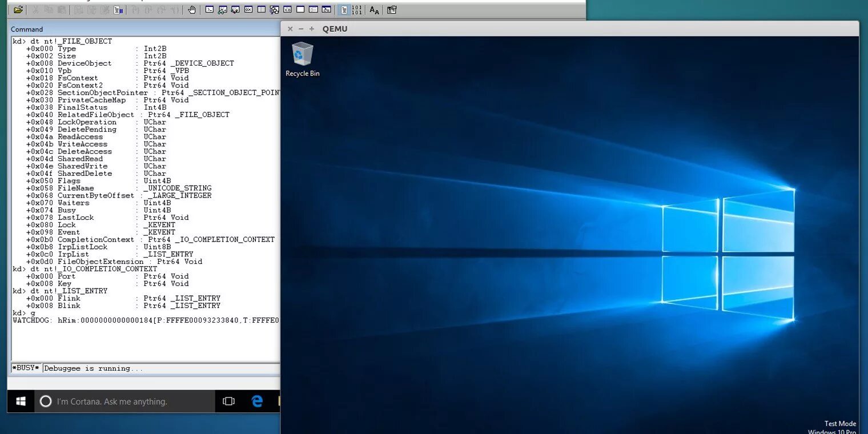868x434 pixels.
Task: Click the "+0x0b0 CompletionContext" field row
Action: [151, 239]
